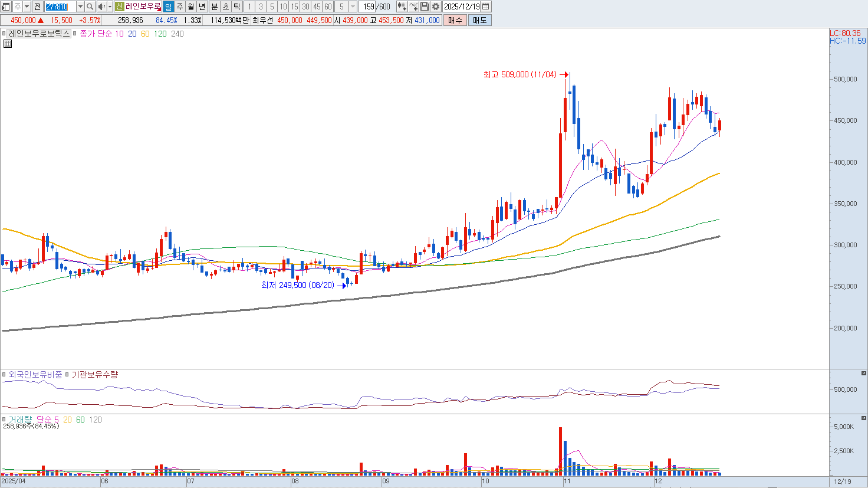Expand the stock code dropdown arrow
The image size is (868, 488).
click(80, 6)
